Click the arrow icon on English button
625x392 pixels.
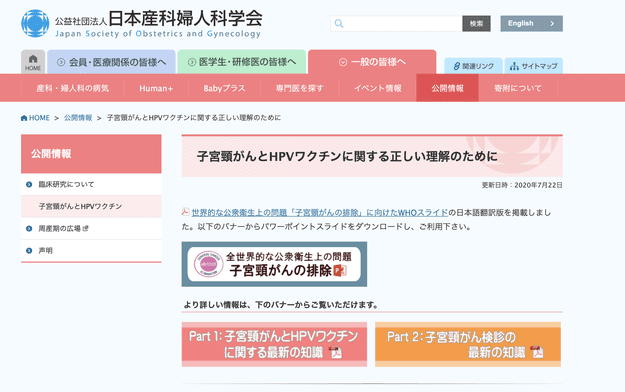point(552,24)
